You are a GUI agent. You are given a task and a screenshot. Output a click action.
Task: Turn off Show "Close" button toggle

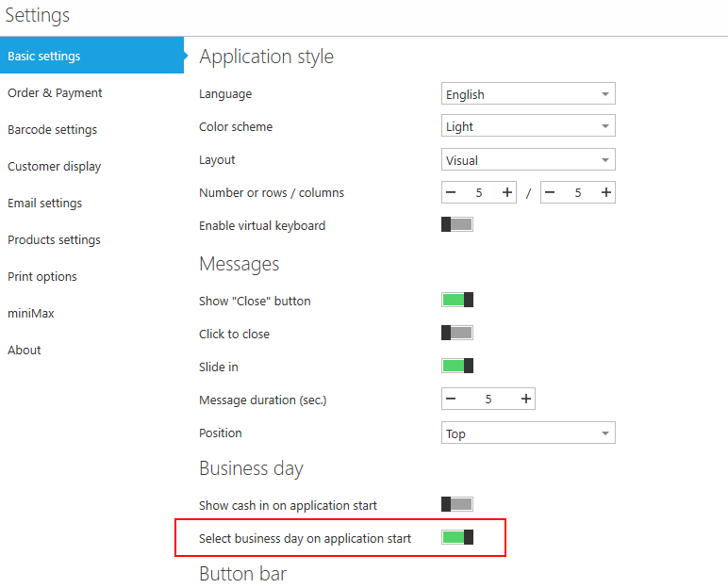click(x=457, y=301)
